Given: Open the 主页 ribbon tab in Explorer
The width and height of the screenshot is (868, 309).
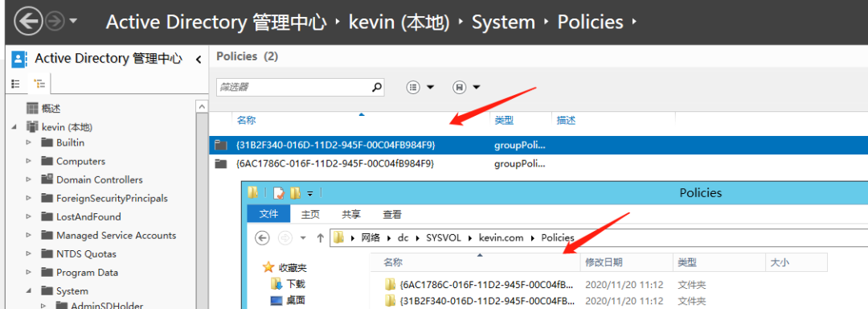Looking at the screenshot, I should click(x=310, y=214).
